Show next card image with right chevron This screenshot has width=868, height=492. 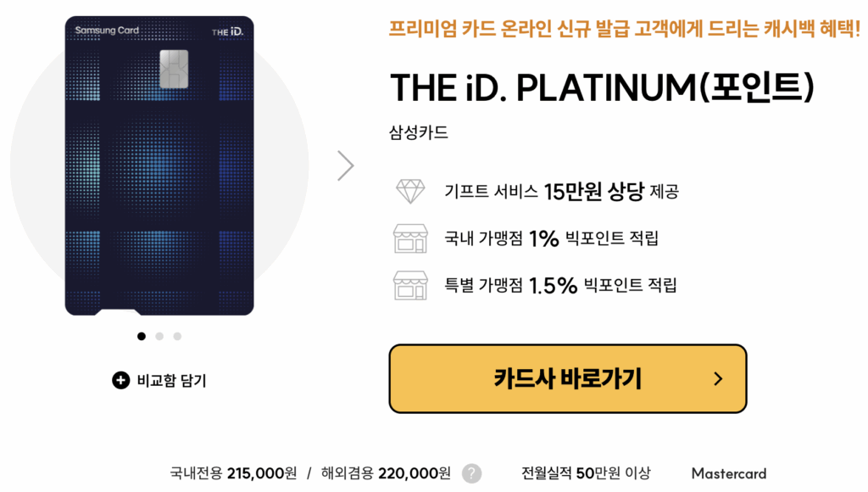(346, 165)
